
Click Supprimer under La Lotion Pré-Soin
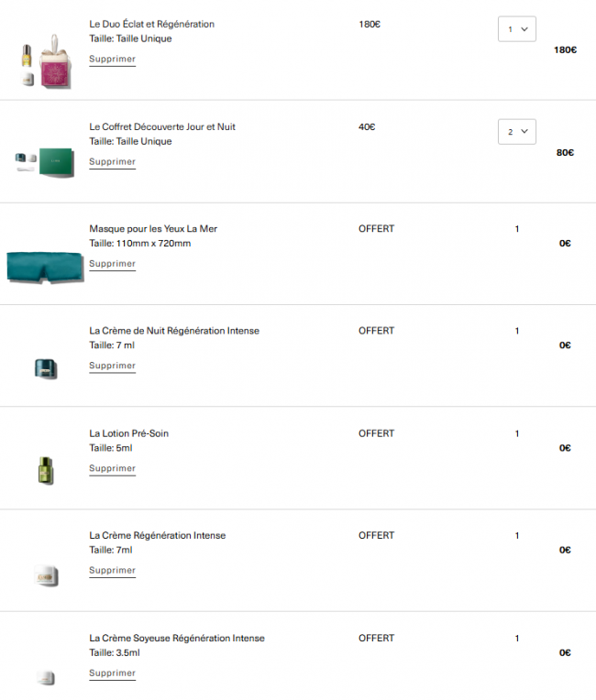(112, 468)
